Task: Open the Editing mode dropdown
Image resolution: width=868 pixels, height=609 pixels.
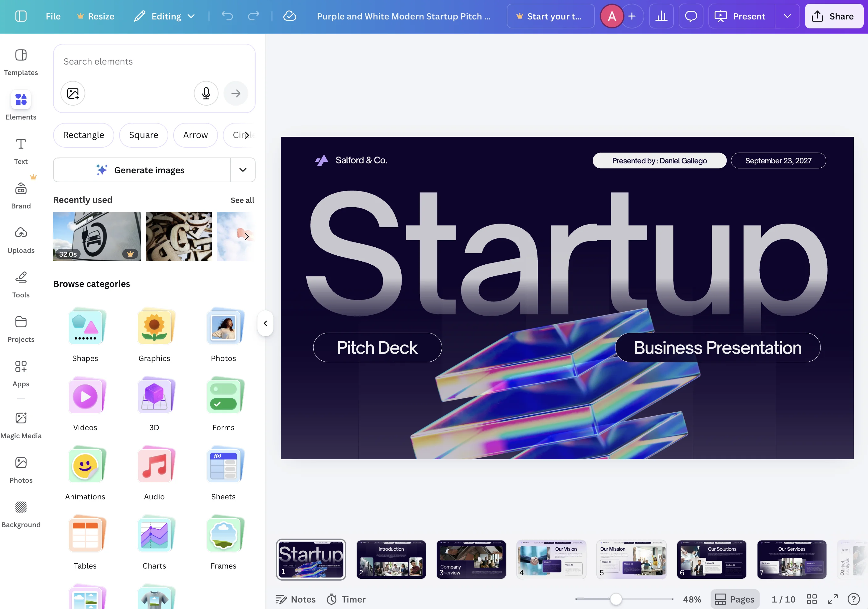Action: [165, 16]
